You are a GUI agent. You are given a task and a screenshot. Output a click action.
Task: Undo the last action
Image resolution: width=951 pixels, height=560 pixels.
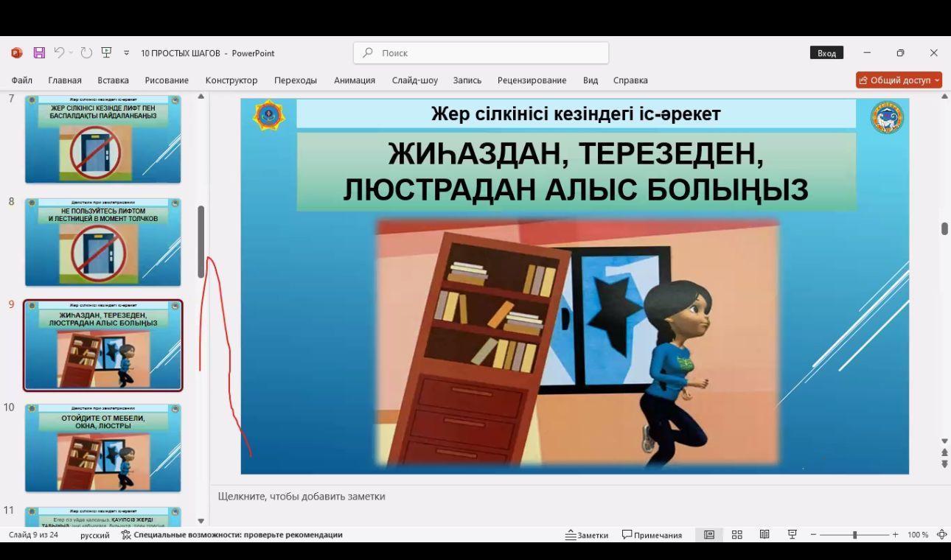pos(58,52)
